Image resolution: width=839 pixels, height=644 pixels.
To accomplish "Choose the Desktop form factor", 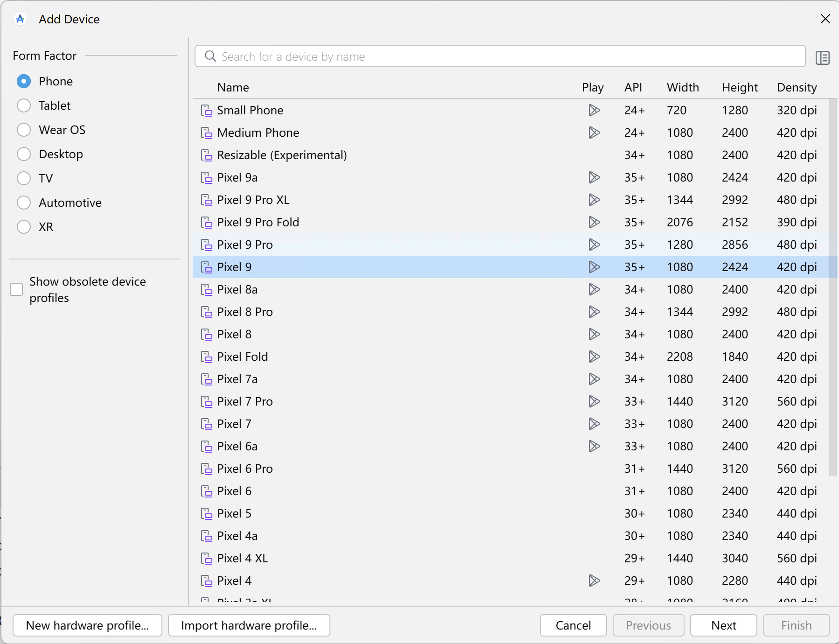I will click(24, 154).
